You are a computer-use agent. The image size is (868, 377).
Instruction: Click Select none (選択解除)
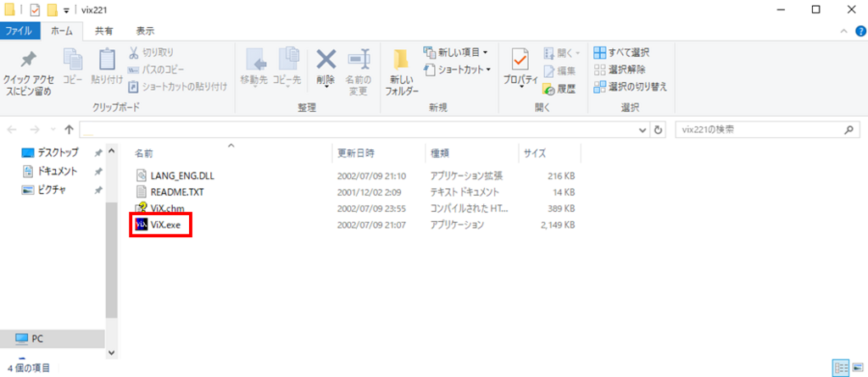point(619,69)
